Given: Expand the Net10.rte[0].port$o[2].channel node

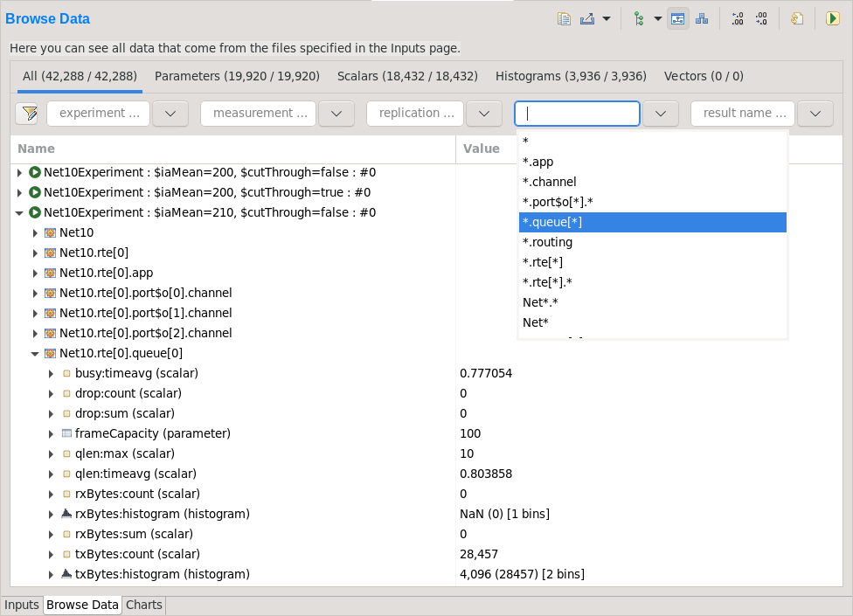Looking at the screenshot, I should 35,334.
